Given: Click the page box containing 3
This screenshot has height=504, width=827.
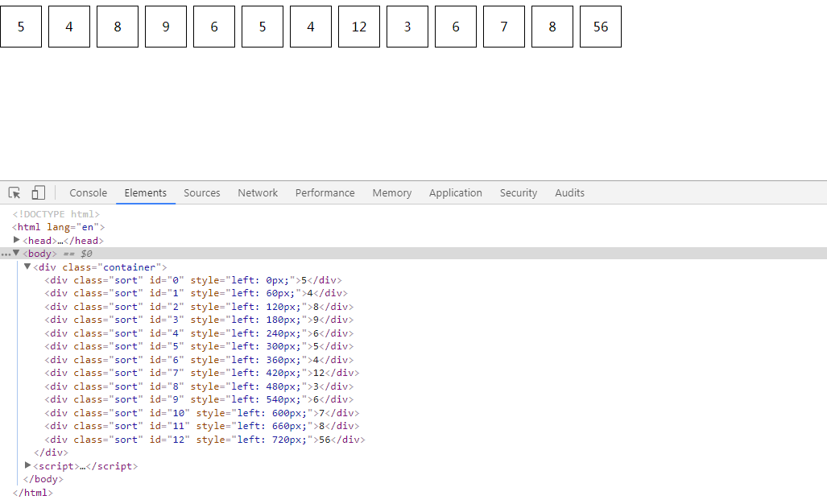Looking at the screenshot, I should tap(407, 27).
